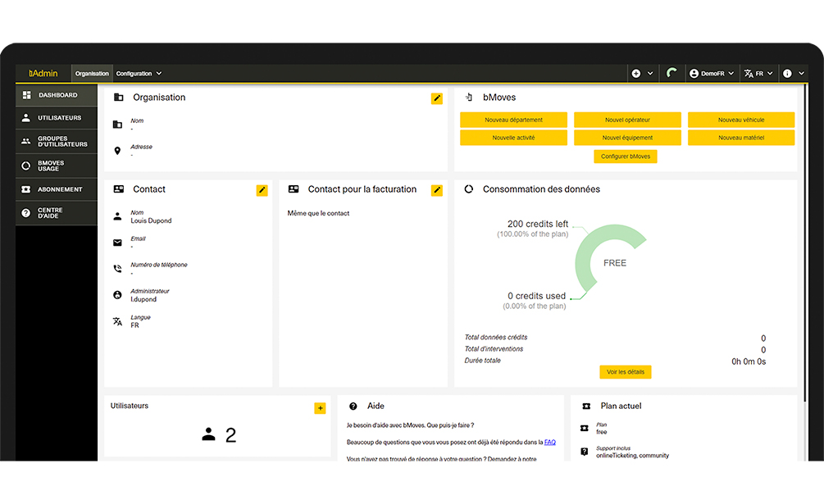Click the Dashboard grid icon
The image size is (824, 504).
(26, 95)
